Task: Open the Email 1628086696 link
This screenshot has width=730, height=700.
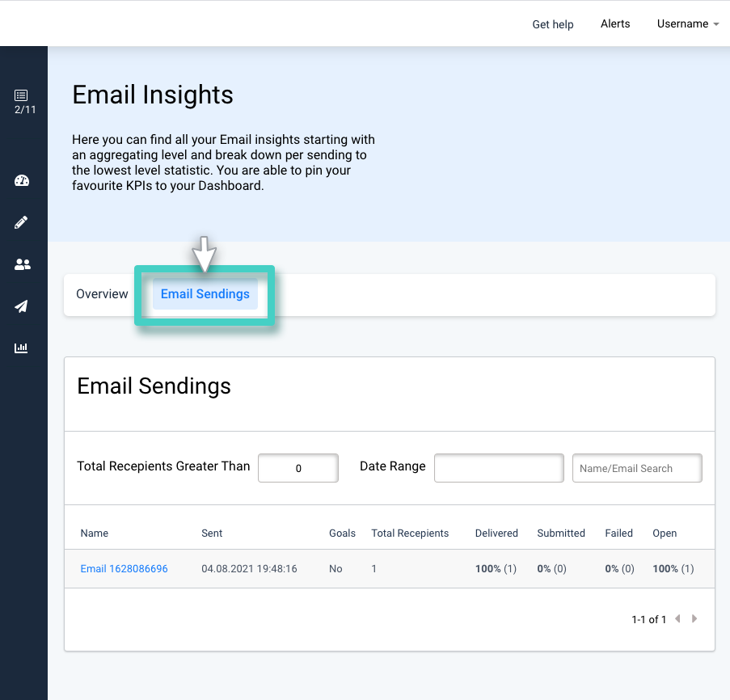Action: pyautogui.click(x=124, y=569)
